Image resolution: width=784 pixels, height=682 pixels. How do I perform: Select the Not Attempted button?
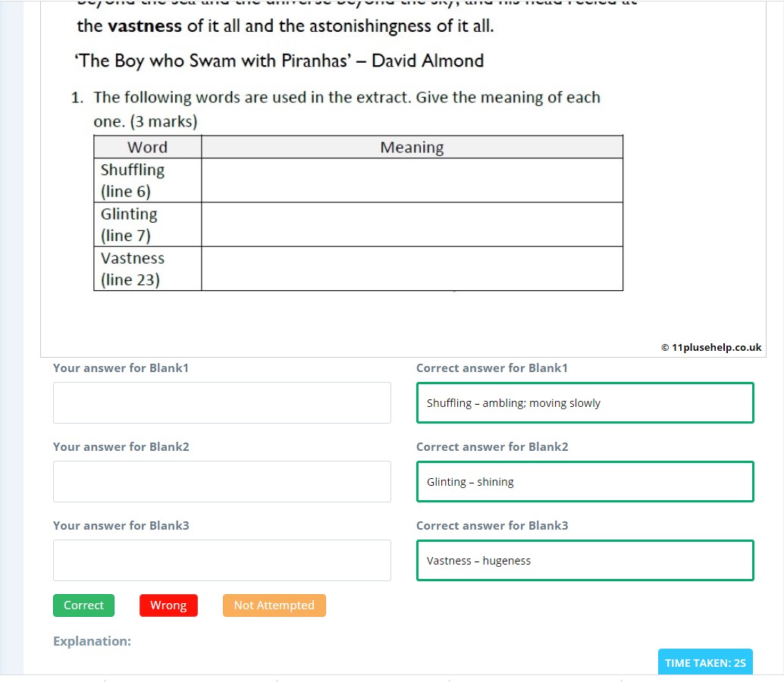274,605
